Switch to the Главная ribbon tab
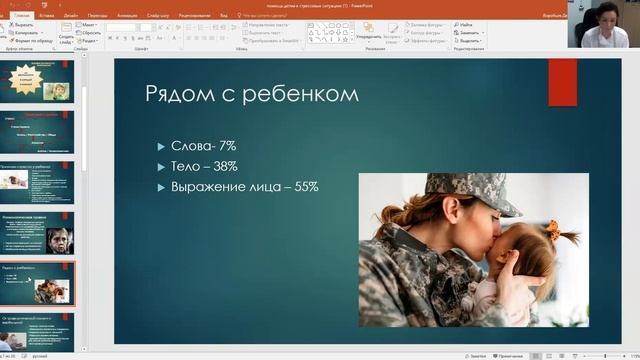 [22, 16]
